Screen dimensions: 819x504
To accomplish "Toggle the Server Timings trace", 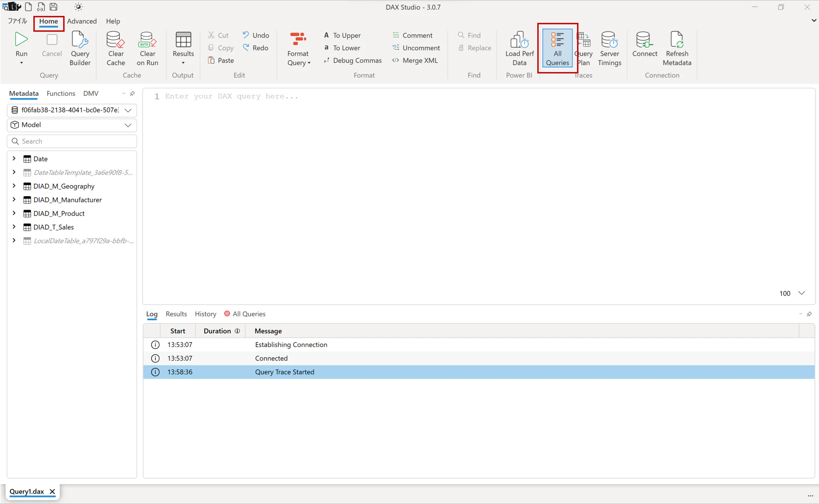I will 609,49.
